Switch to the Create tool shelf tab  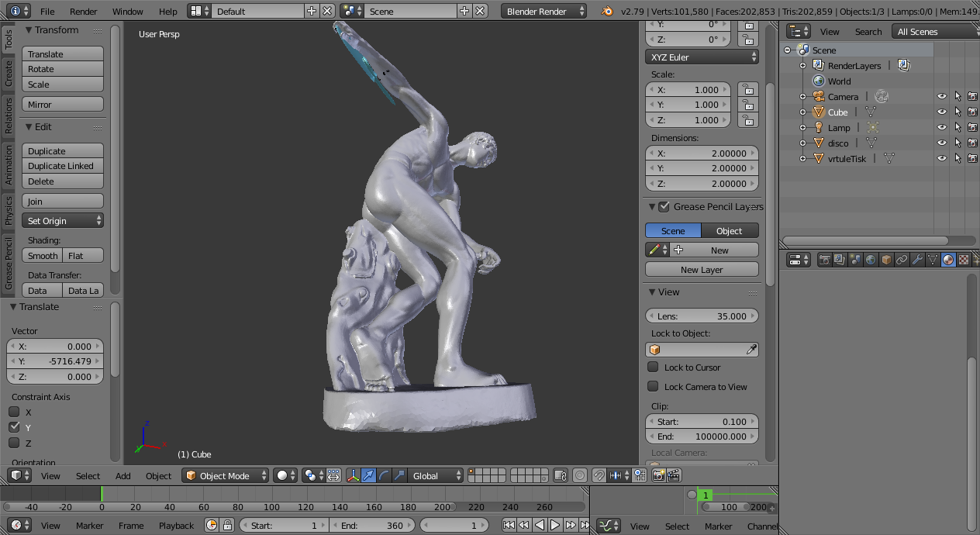[x=9, y=74]
